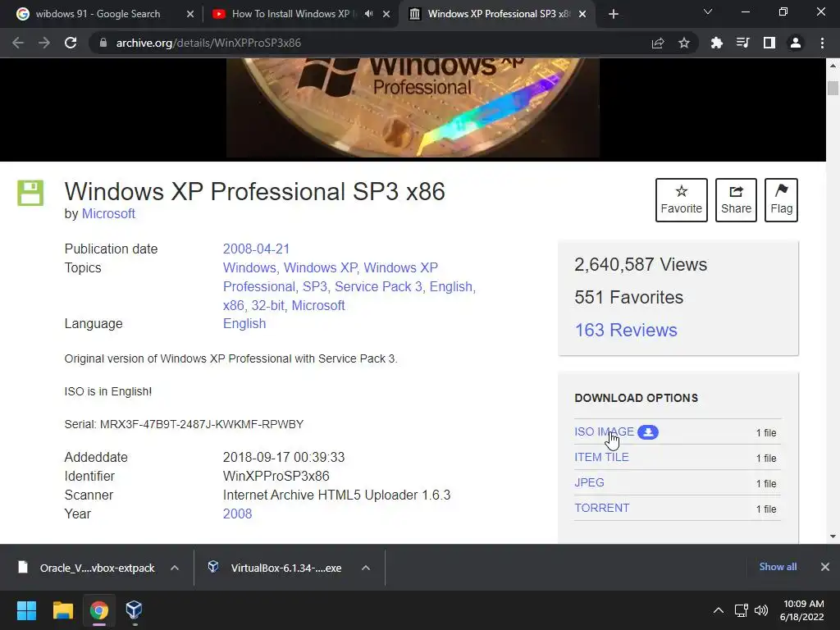The height and width of the screenshot is (630, 840).
Task: Share this page icon in address bar
Action: [658, 43]
